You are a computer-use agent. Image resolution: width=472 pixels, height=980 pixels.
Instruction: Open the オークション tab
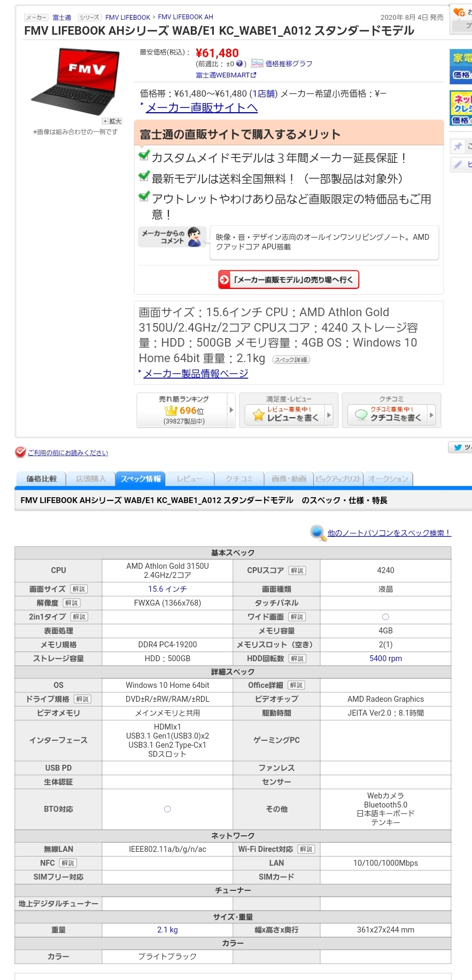(x=388, y=479)
